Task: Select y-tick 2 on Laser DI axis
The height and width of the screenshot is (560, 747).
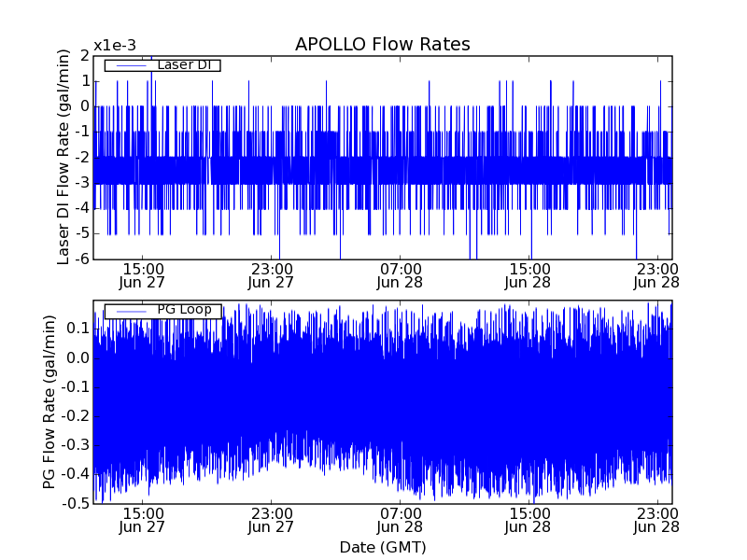Action: point(85,56)
